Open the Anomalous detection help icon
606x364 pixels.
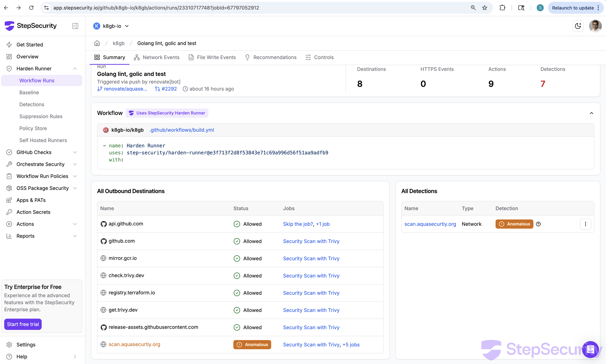(x=538, y=224)
